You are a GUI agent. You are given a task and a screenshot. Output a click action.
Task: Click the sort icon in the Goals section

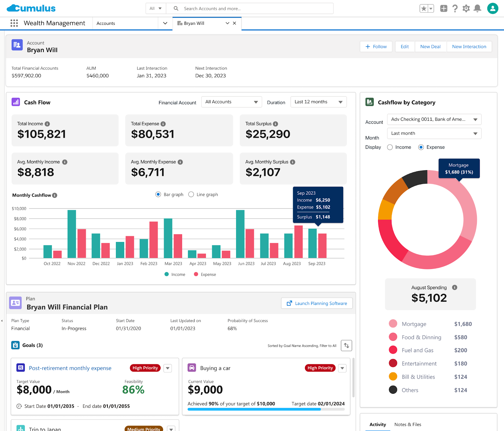point(346,346)
